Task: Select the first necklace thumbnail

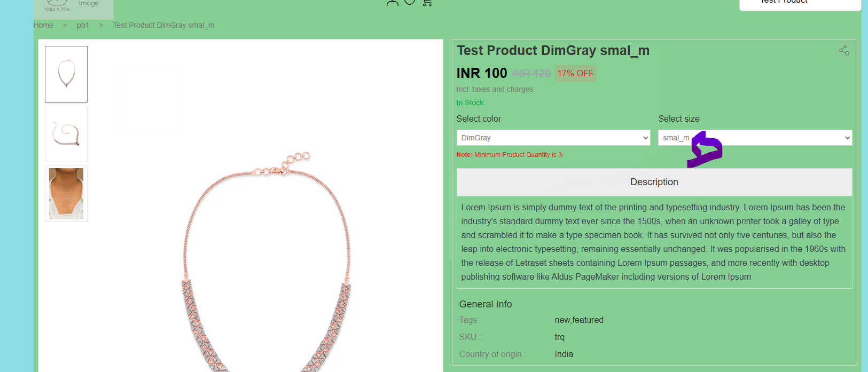Action: (x=66, y=74)
